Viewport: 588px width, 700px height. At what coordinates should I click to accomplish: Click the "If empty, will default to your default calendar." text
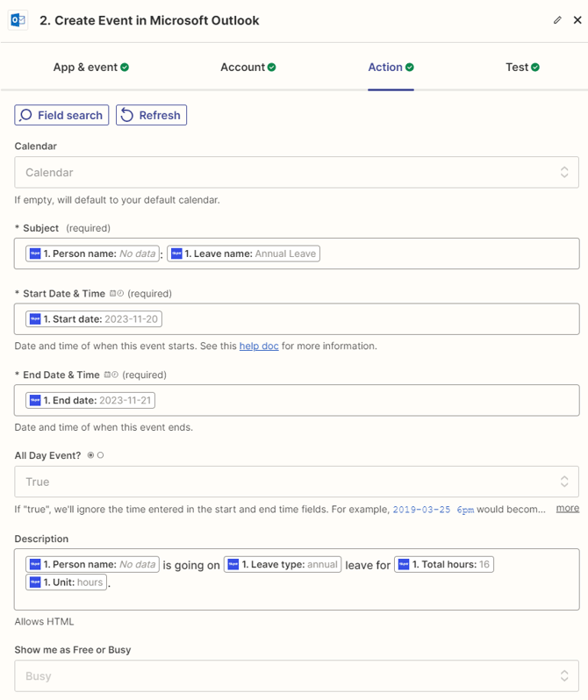tap(117, 200)
